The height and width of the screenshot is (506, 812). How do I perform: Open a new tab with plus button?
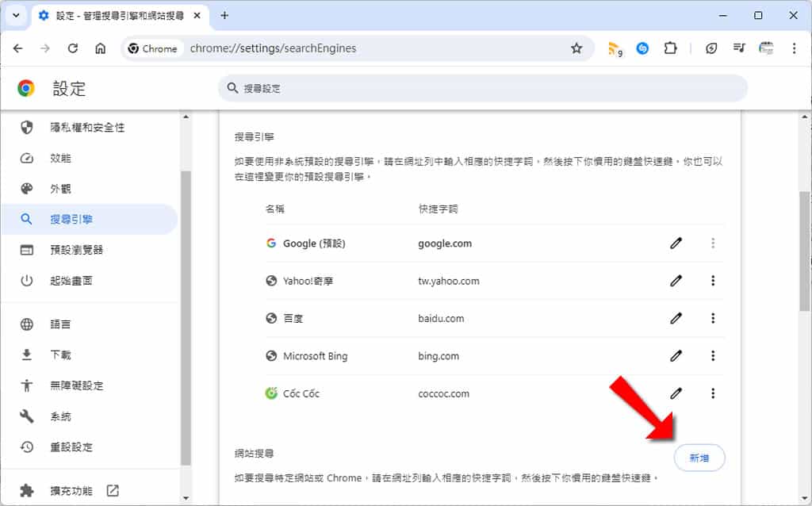(x=224, y=16)
